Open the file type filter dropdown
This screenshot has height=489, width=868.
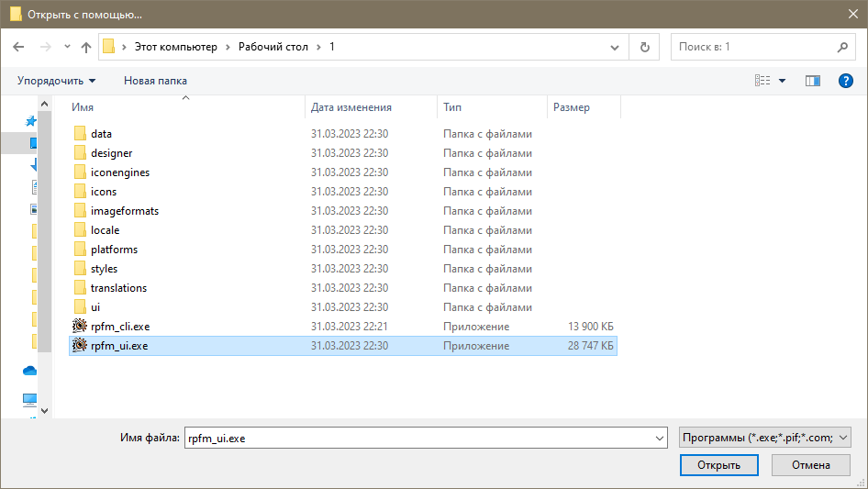(764, 438)
